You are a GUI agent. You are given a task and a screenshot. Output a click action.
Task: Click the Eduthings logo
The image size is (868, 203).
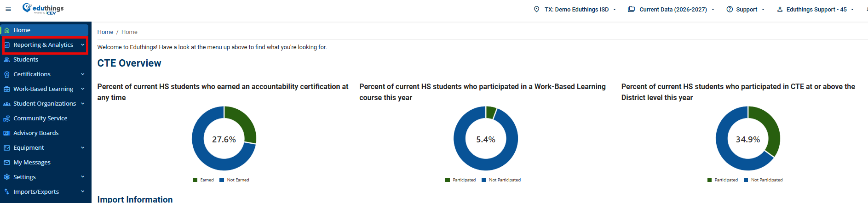tap(43, 9)
